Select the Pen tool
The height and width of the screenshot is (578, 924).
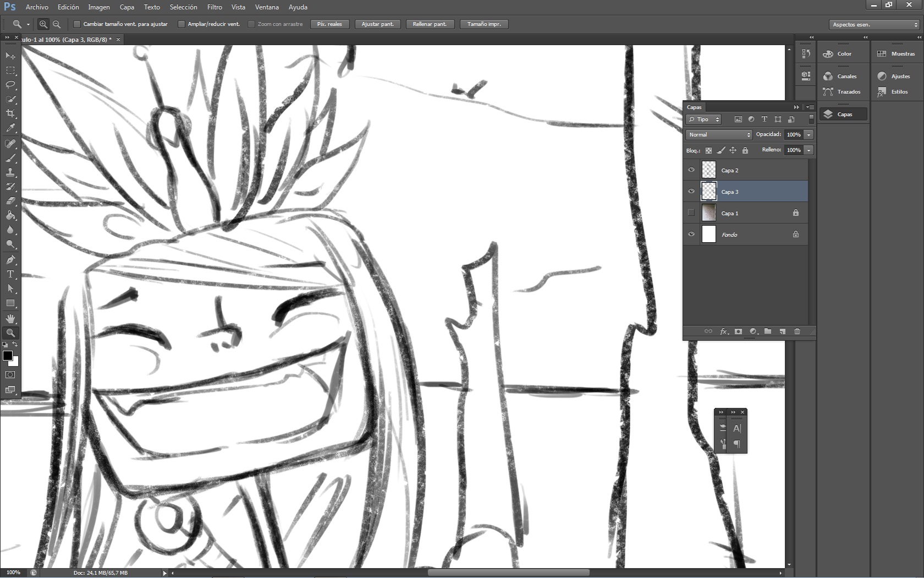click(10, 260)
